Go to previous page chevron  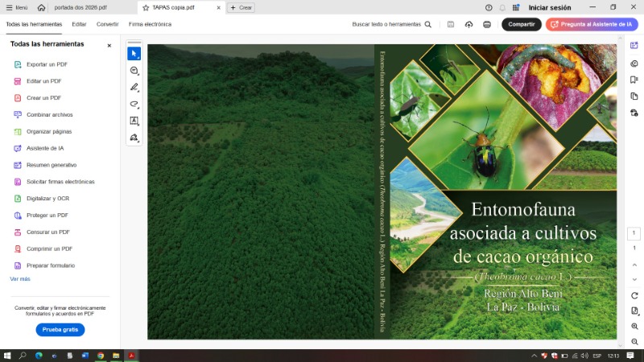[634, 265]
